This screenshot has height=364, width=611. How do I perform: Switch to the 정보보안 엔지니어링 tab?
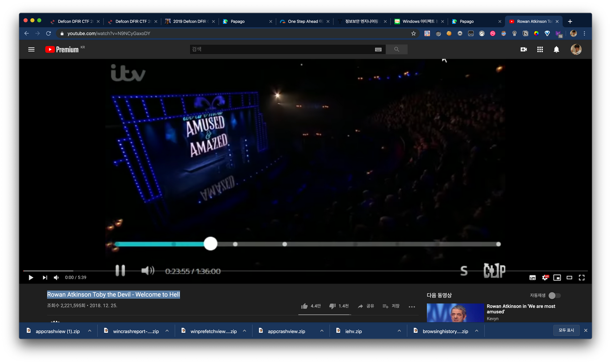pyautogui.click(x=362, y=21)
